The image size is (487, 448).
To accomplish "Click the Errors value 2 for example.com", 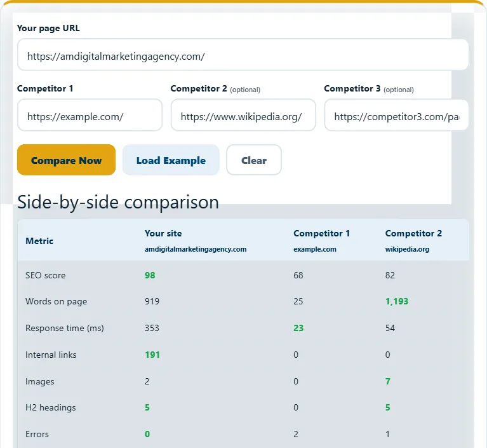I will (x=296, y=434).
